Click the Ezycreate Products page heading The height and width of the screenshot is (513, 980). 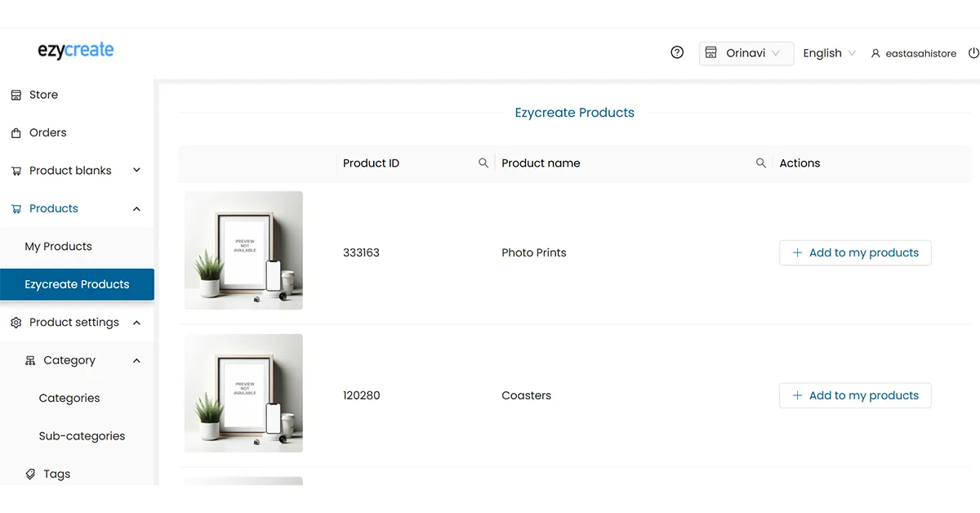[x=574, y=113]
